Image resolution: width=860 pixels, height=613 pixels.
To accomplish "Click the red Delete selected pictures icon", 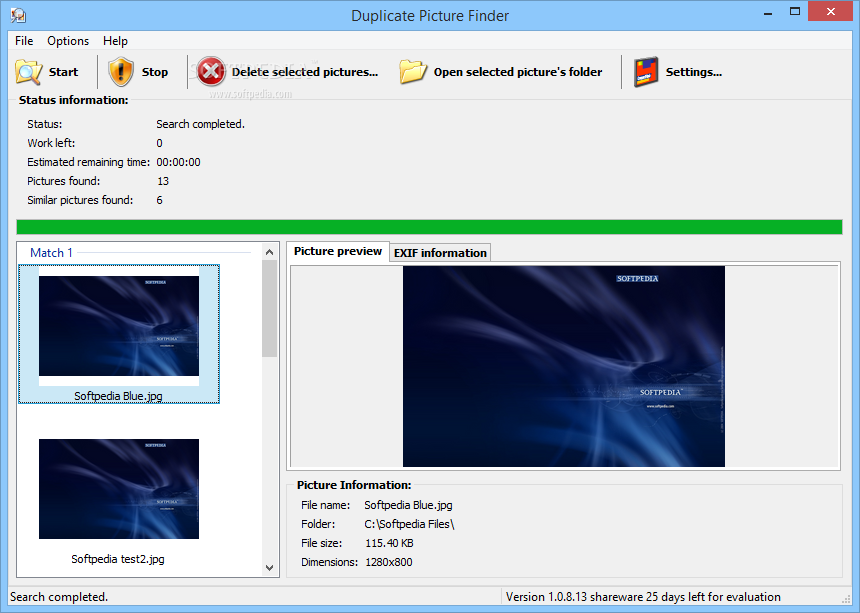I will [x=211, y=72].
